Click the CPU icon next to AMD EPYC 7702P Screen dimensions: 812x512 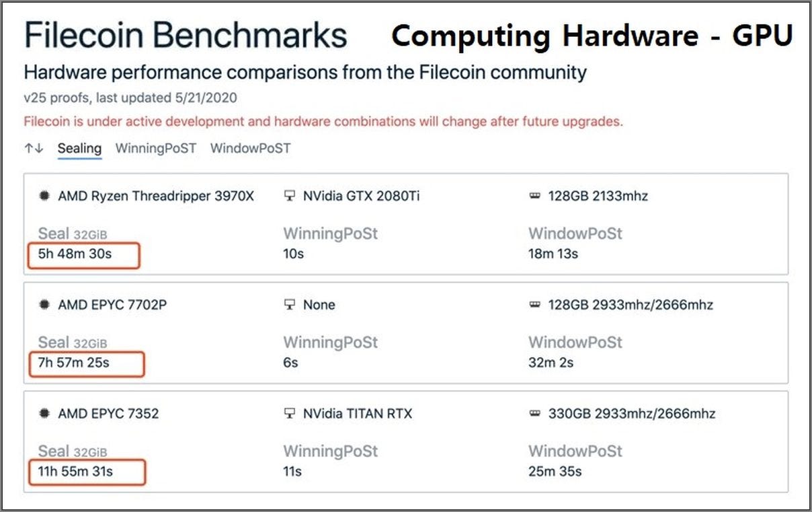point(45,305)
